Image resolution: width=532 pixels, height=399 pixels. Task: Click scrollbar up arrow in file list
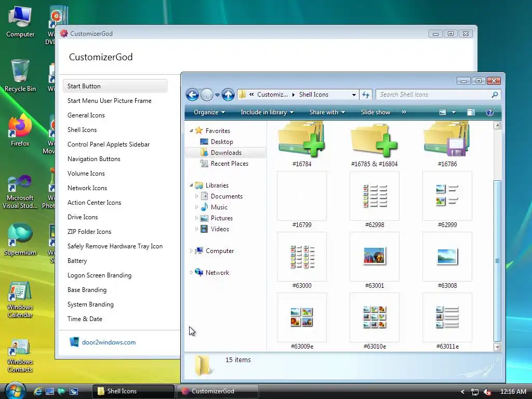click(497, 125)
